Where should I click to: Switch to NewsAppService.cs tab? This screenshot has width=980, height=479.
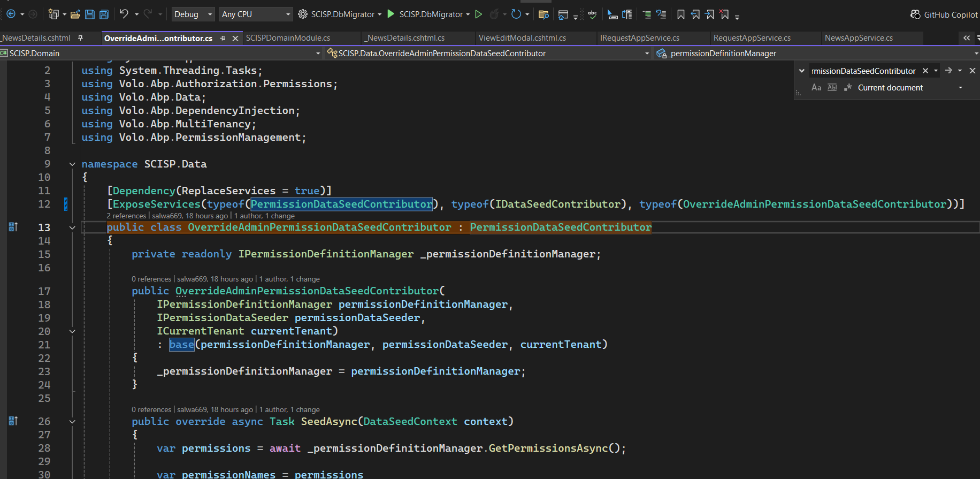point(858,38)
